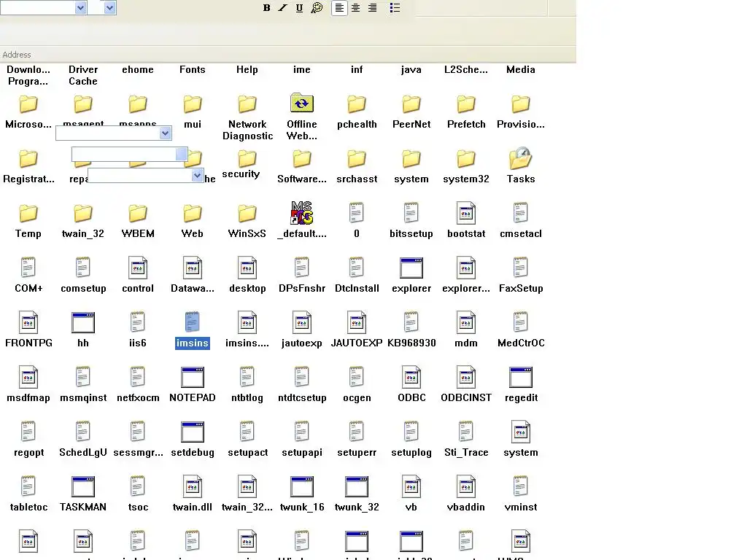Click the Driver Cache folder label
747x560 pixels.
pyautogui.click(x=83, y=75)
